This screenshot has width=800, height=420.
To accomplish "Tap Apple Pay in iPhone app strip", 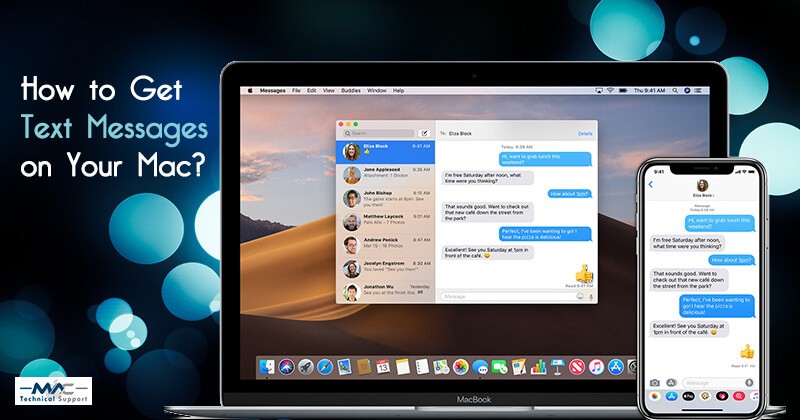I will click(x=688, y=396).
